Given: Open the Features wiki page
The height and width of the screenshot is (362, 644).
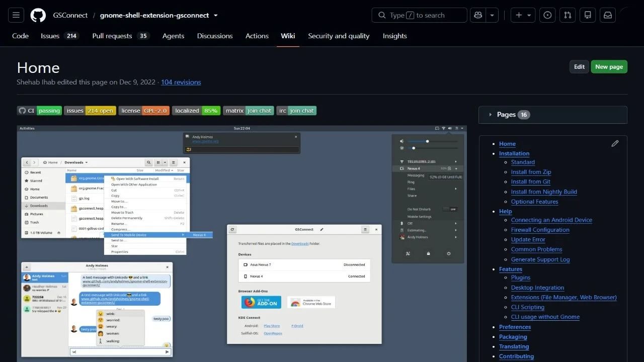Looking at the screenshot, I should tap(511, 269).
